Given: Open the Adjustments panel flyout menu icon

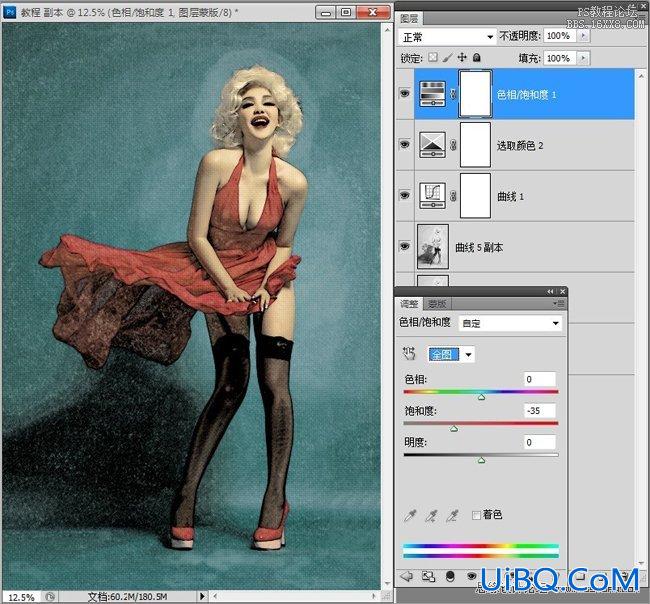Looking at the screenshot, I should [x=559, y=304].
